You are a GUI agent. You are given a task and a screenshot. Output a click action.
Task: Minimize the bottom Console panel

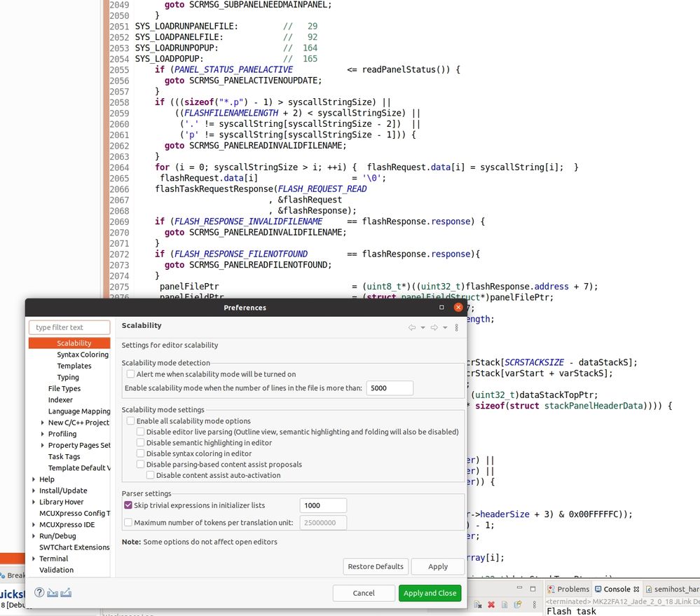click(519, 589)
